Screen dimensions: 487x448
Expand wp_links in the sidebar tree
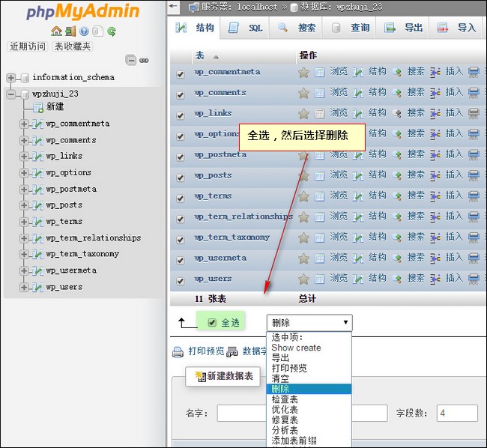point(24,156)
